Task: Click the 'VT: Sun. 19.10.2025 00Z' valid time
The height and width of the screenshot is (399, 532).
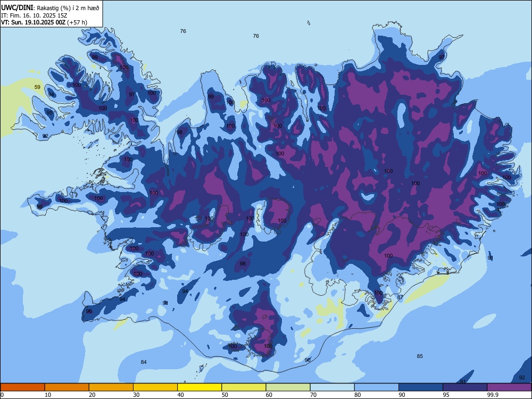Action: pos(34,22)
